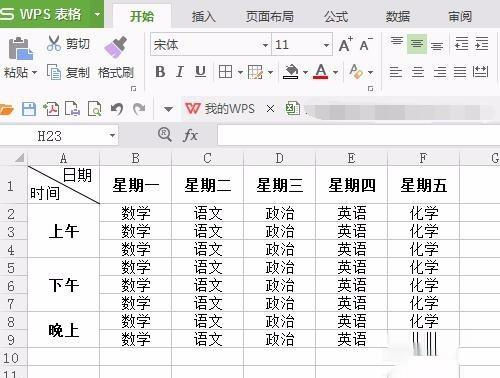Click the draw border table icon

coord(255,72)
